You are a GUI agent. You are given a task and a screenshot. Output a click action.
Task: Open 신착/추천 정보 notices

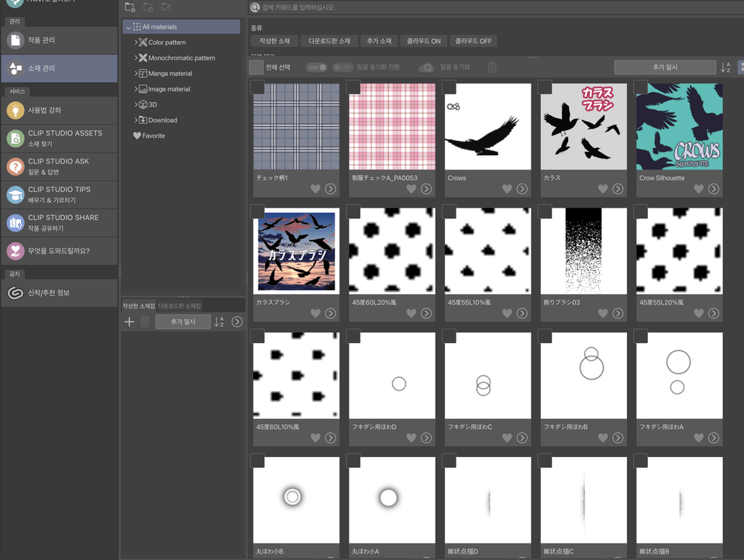pyautogui.click(x=60, y=293)
